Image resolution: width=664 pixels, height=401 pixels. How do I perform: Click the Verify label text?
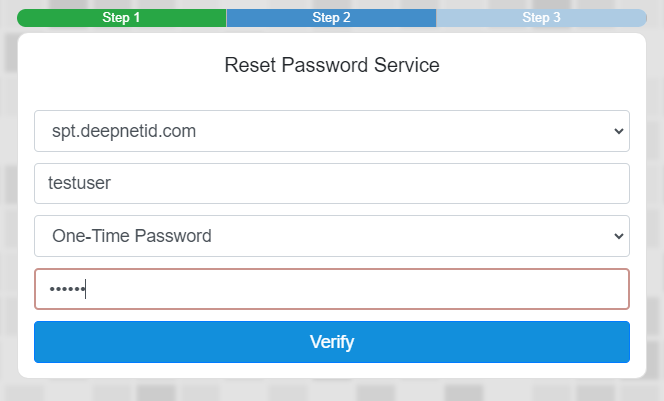point(332,342)
